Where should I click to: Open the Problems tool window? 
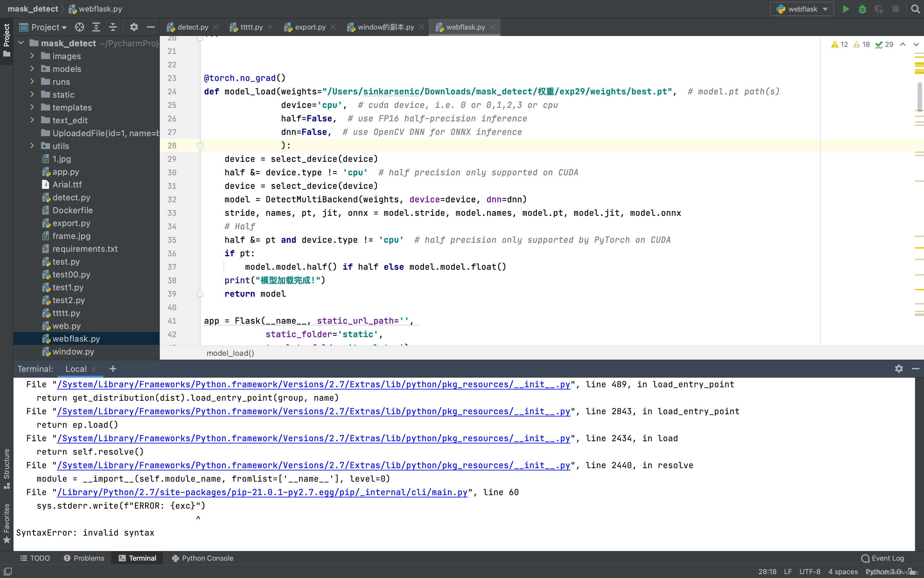pos(84,558)
